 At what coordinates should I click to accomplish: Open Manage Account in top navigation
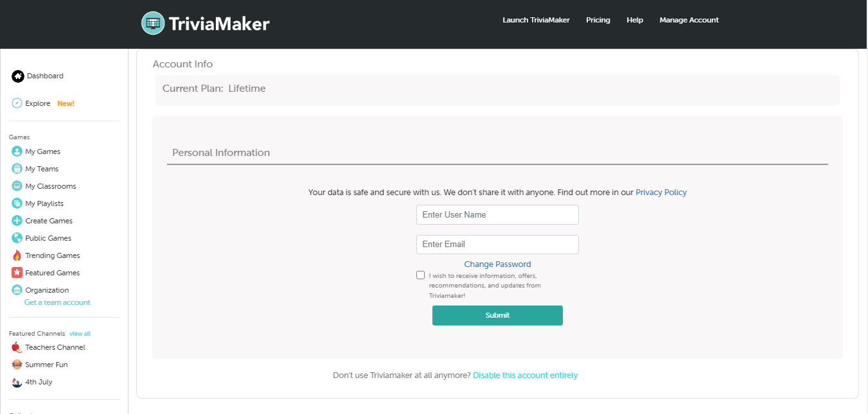[689, 20]
